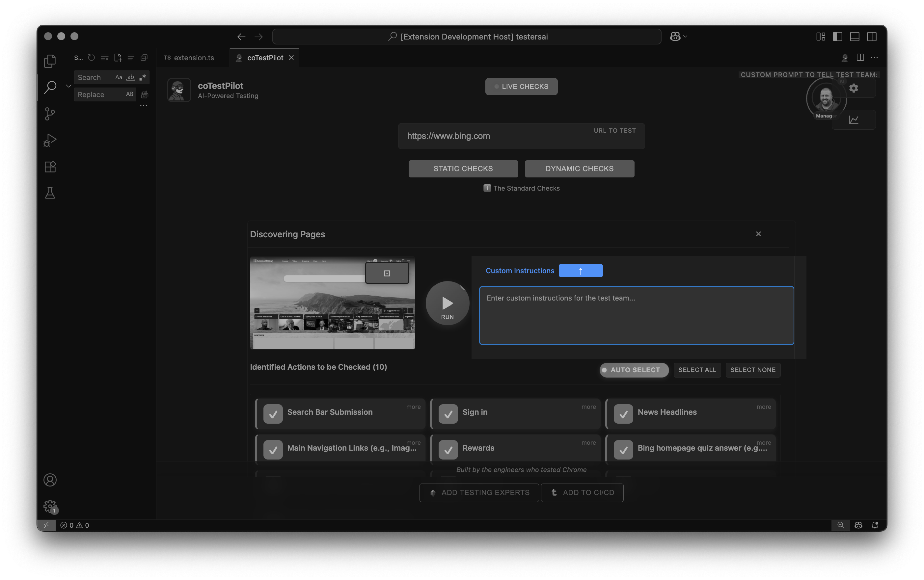924x580 pixels.
Task: Click SELECT NONE button
Action: pos(753,370)
